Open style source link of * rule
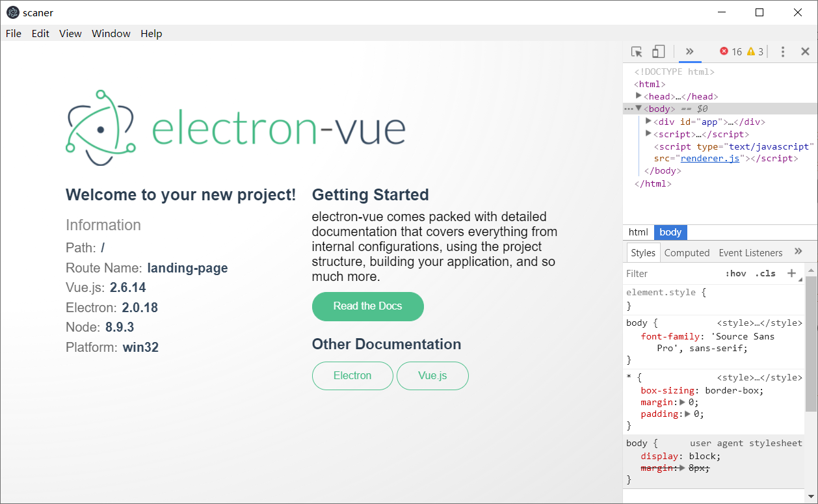The image size is (818, 504). click(x=759, y=377)
